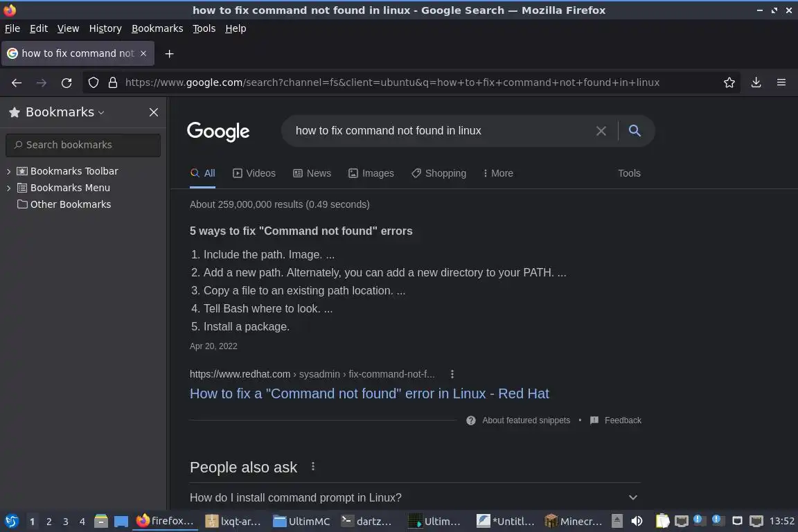Open the Tools menu in menu bar
Viewport: 798px width, 532px height.
pyautogui.click(x=204, y=28)
